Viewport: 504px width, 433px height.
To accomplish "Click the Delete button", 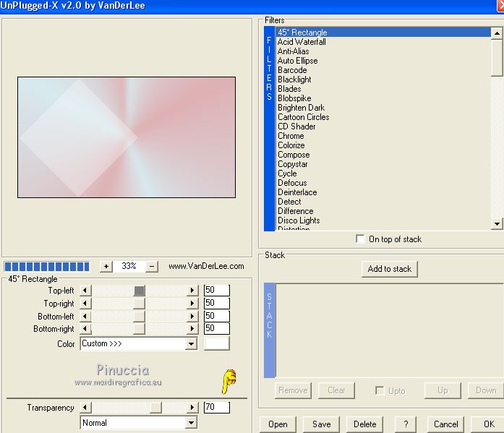I will coord(365,424).
